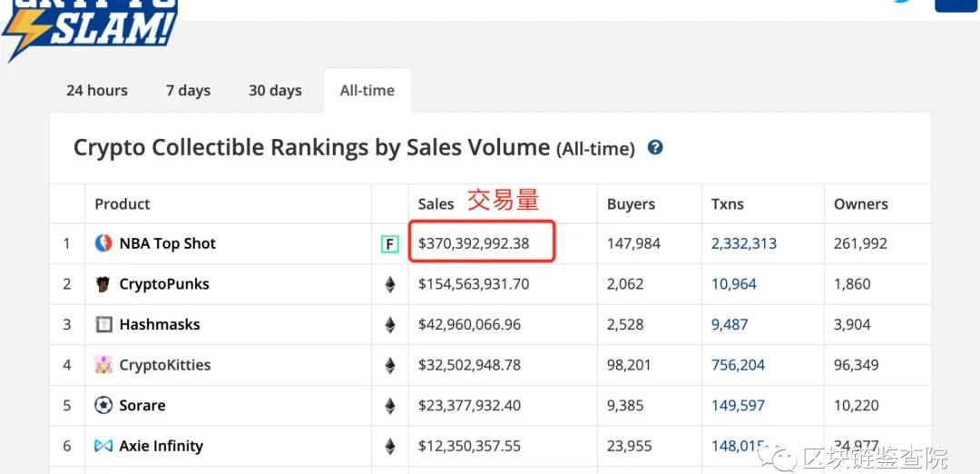This screenshot has width=980, height=474.
Task: Open the Sorare product link
Action: pyautogui.click(x=142, y=406)
